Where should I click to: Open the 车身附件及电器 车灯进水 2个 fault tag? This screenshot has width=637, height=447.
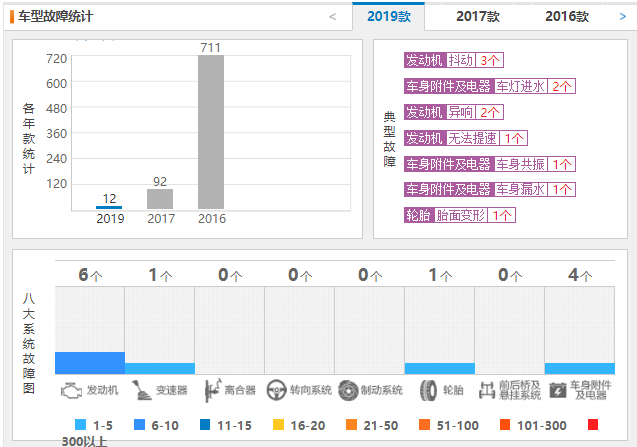coord(490,86)
